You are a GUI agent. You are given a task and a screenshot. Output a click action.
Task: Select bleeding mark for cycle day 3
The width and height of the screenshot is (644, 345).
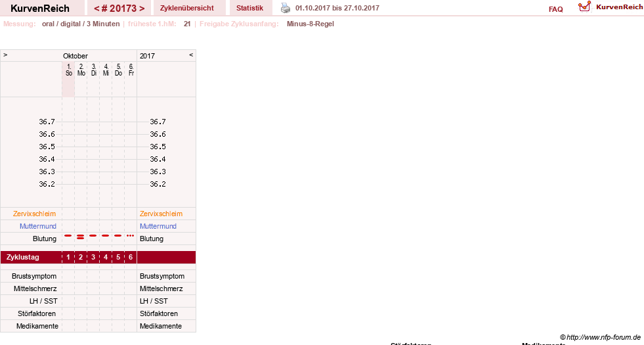click(93, 236)
